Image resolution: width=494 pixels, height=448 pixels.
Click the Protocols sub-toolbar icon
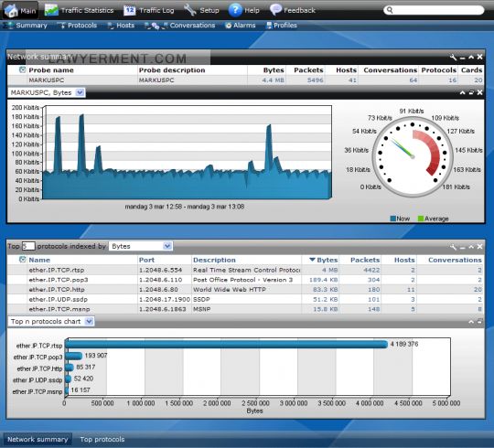tap(62, 26)
